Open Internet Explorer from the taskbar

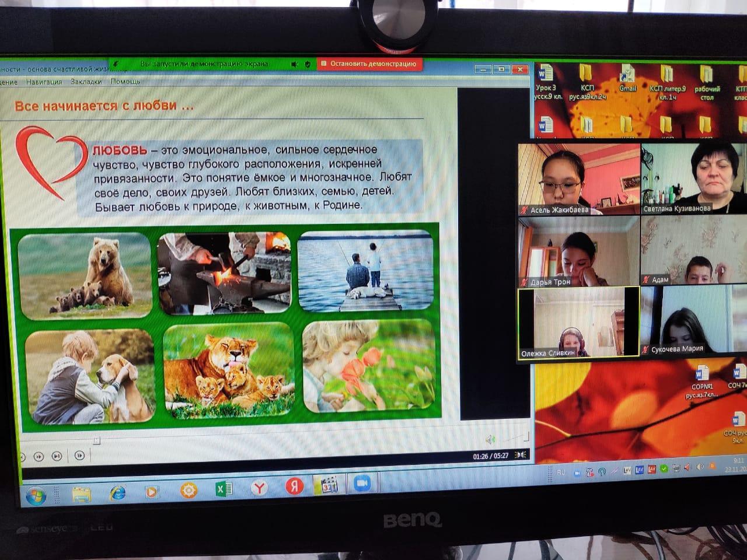118,493
